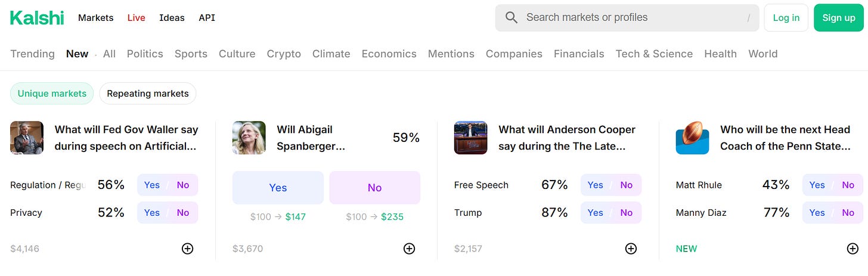The height and width of the screenshot is (276, 868).
Task: Choose Yes for Regulation option
Action: pos(152,185)
